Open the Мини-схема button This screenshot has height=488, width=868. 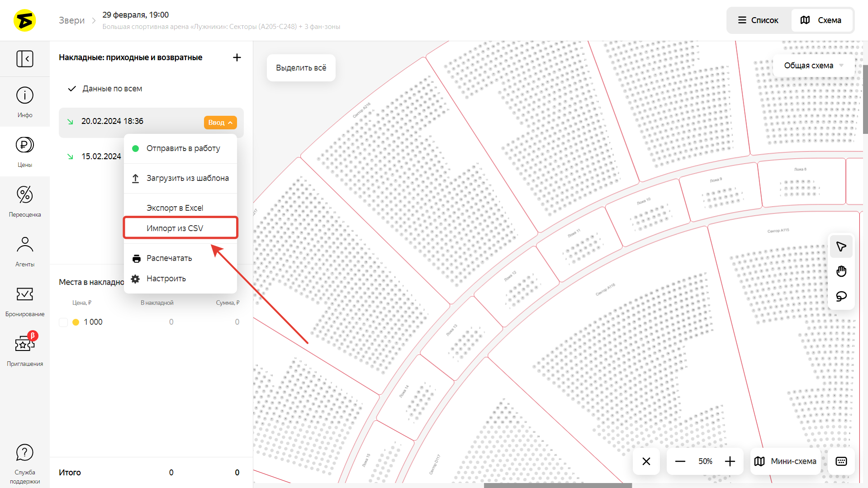(x=785, y=461)
